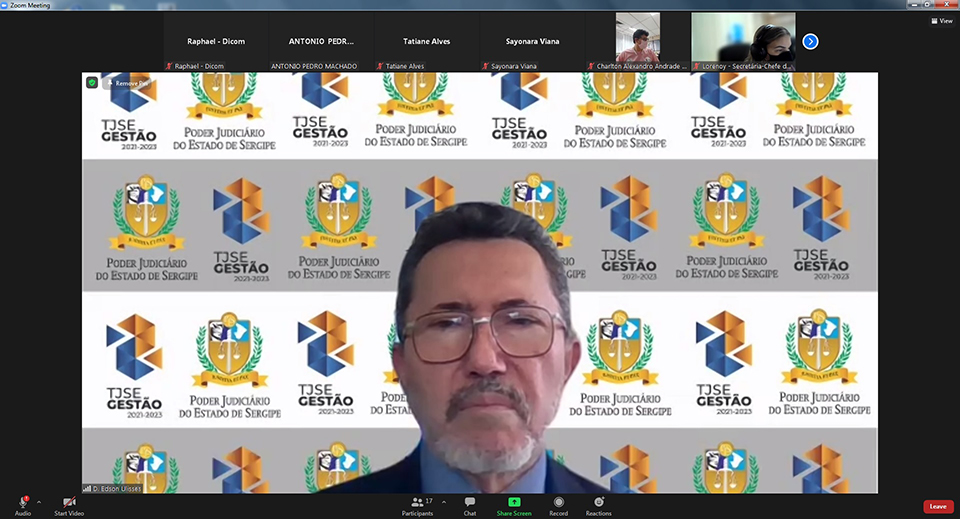This screenshot has width=960, height=519.
Task: Click D. Edson Ulisses name label
Action: click(113, 487)
